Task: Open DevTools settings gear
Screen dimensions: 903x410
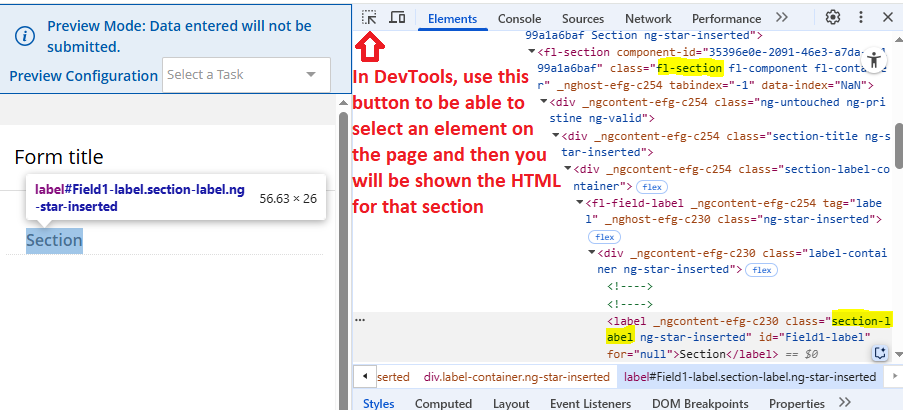Action: [x=833, y=17]
